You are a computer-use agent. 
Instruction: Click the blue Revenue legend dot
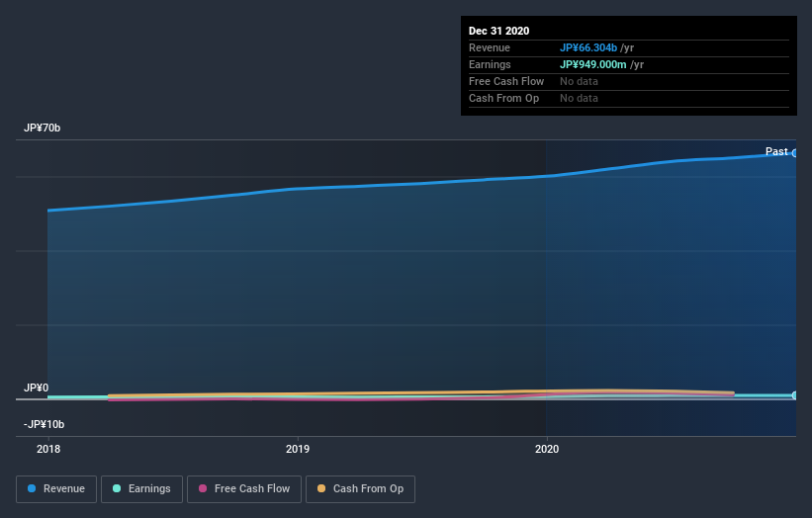pos(32,488)
